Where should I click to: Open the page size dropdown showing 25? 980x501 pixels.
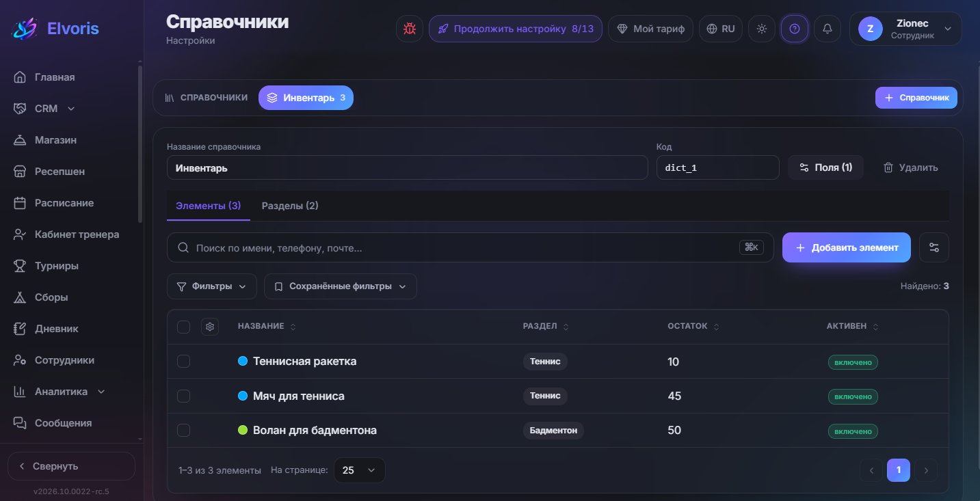[x=360, y=470]
